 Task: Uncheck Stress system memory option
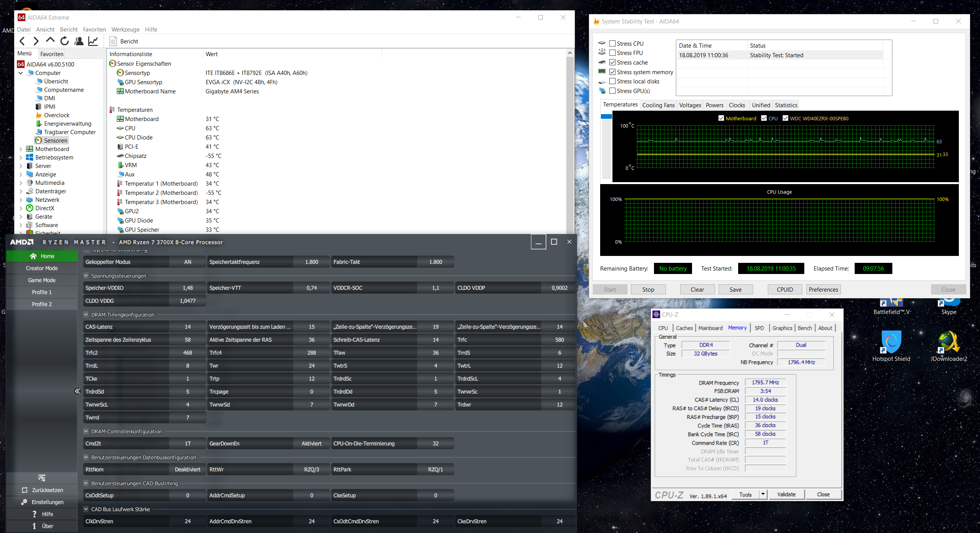612,72
